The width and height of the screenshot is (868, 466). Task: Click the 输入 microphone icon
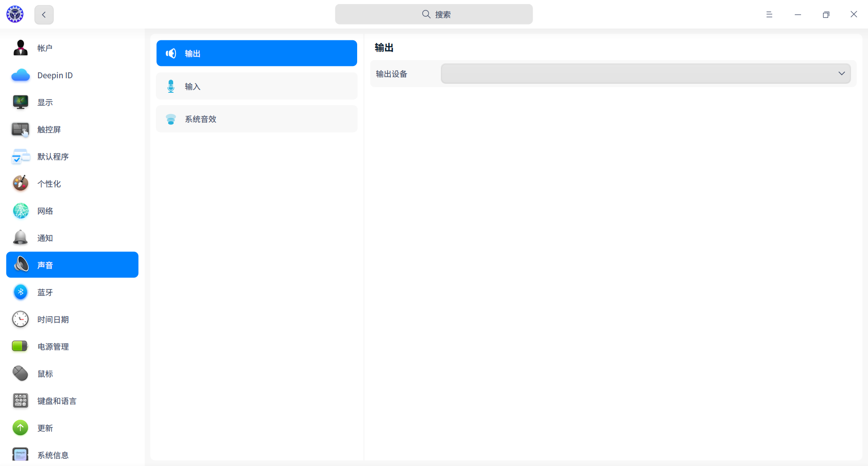(x=171, y=86)
